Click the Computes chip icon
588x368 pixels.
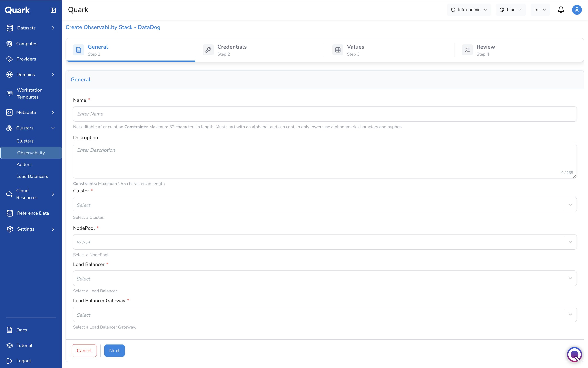tap(9, 44)
